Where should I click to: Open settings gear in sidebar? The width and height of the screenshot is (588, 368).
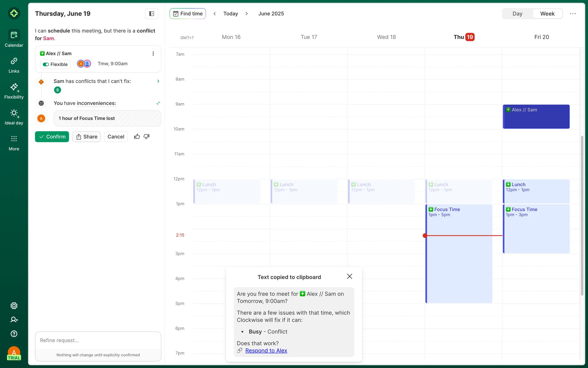[14, 306]
